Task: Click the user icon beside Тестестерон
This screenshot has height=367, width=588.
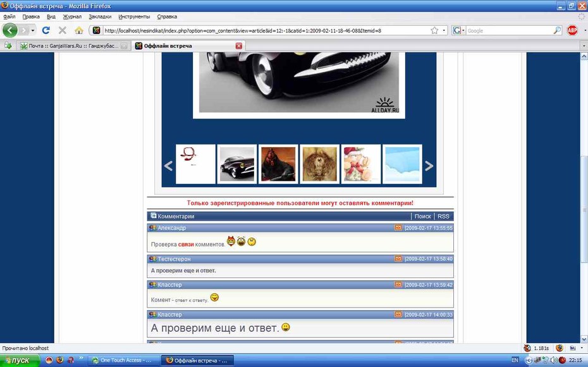Action: point(152,259)
